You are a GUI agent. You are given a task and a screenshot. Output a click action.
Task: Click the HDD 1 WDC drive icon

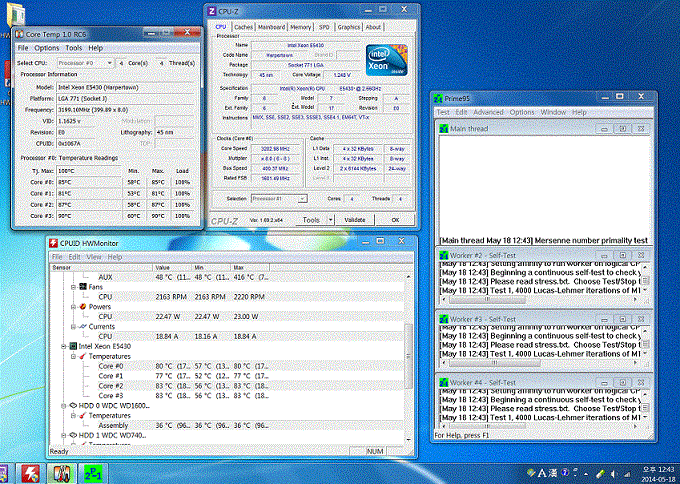pyautogui.click(x=73, y=435)
